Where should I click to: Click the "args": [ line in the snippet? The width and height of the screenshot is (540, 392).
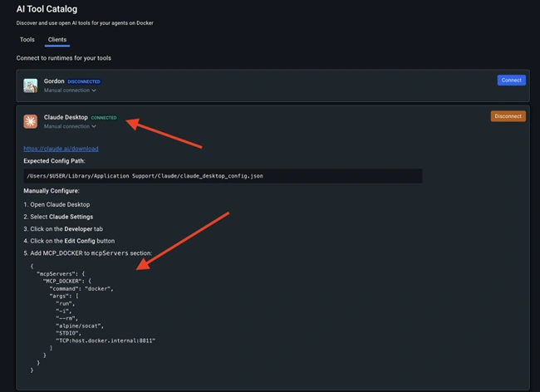pos(64,296)
